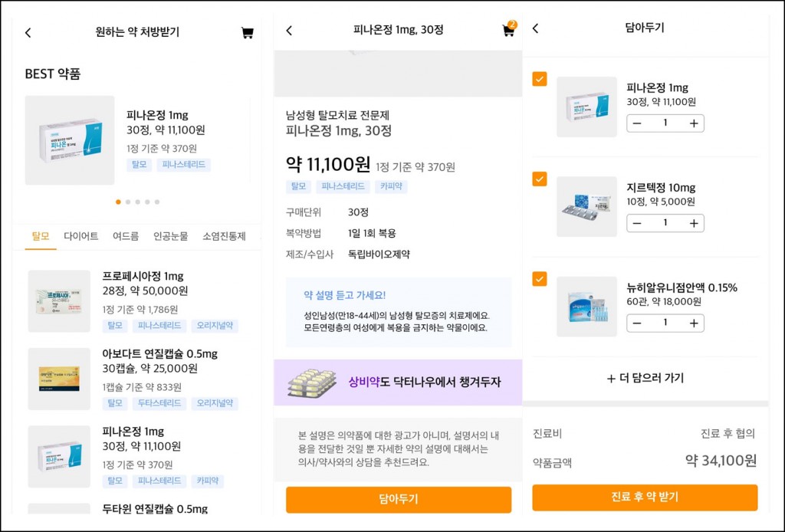Toggle the 지르텍정 10mg checkbox
The width and height of the screenshot is (785, 532).
coord(540,179)
